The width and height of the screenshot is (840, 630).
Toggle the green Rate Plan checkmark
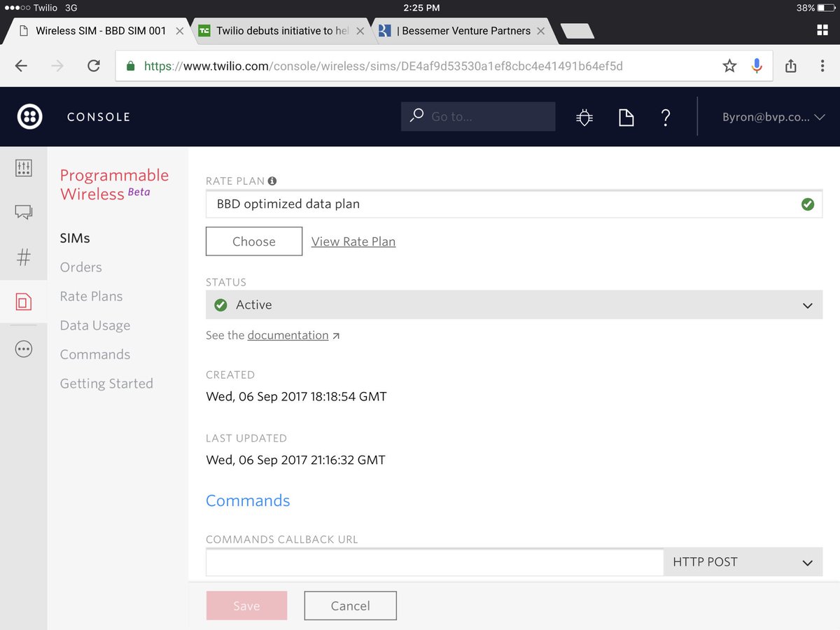808,204
